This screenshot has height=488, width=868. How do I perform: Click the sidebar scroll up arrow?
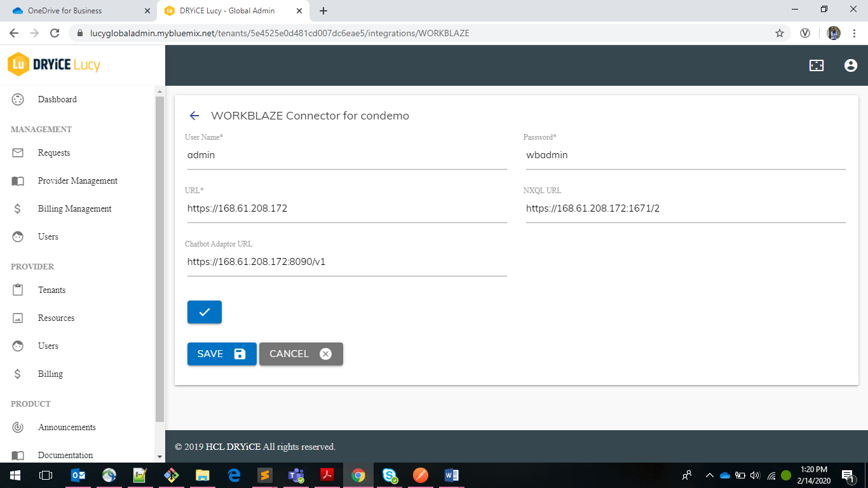point(159,91)
